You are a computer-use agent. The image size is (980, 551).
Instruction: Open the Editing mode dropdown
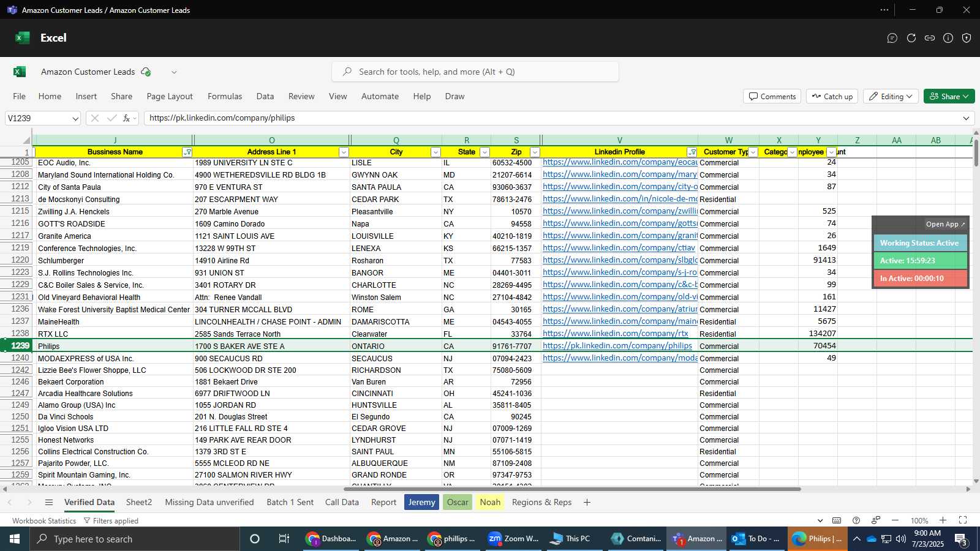point(891,96)
